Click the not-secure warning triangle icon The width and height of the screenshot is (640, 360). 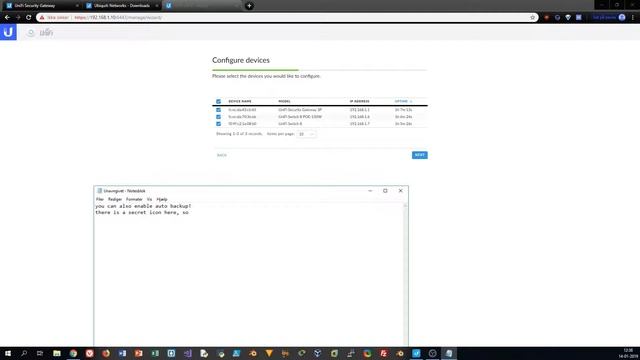pyautogui.click(x=42, y=18)
